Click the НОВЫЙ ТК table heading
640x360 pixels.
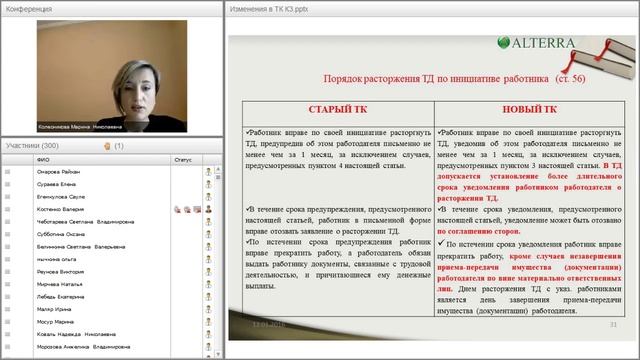(x=529, y=109)
